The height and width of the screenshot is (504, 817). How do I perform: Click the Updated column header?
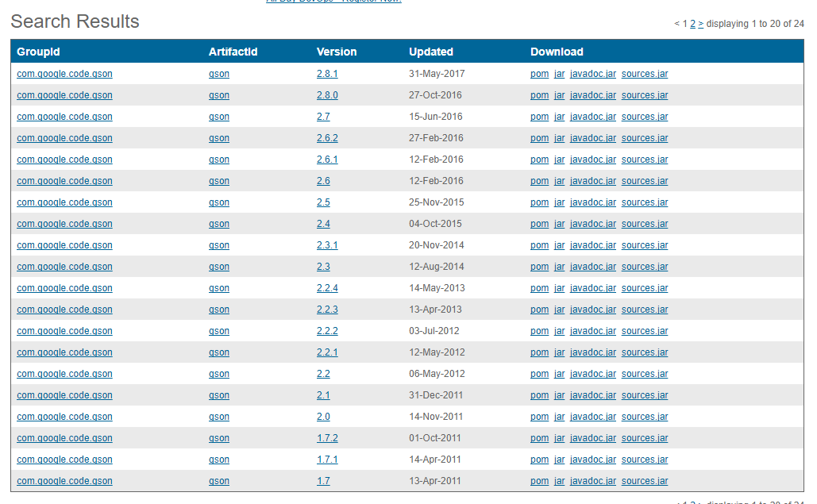[x=431, y=52]
